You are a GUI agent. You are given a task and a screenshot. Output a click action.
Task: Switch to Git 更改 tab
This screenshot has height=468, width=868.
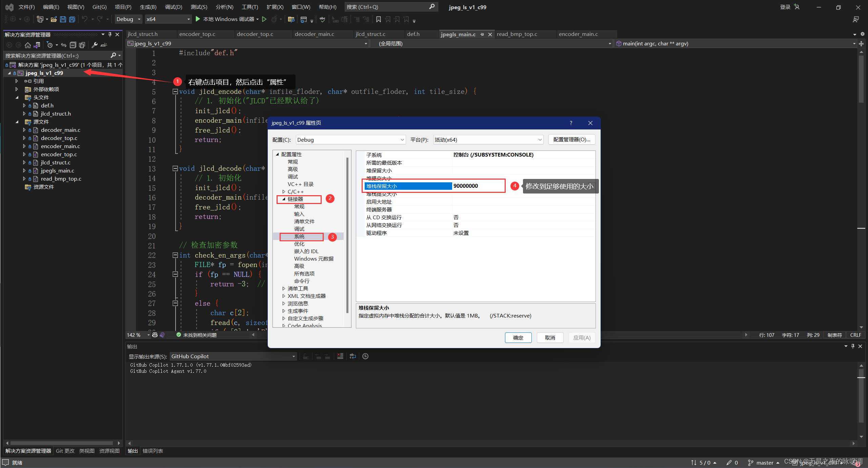pos(65,451)
